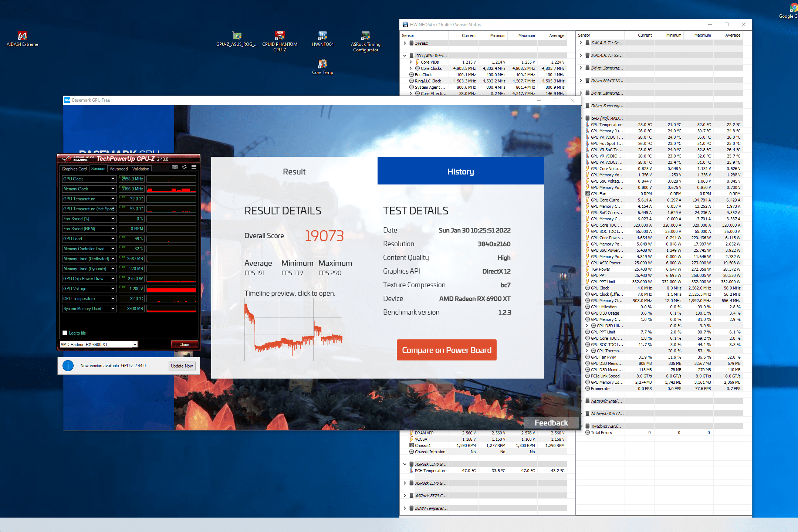
Task: Expand the Core Clocks row
Action: (x=411, y=68)
